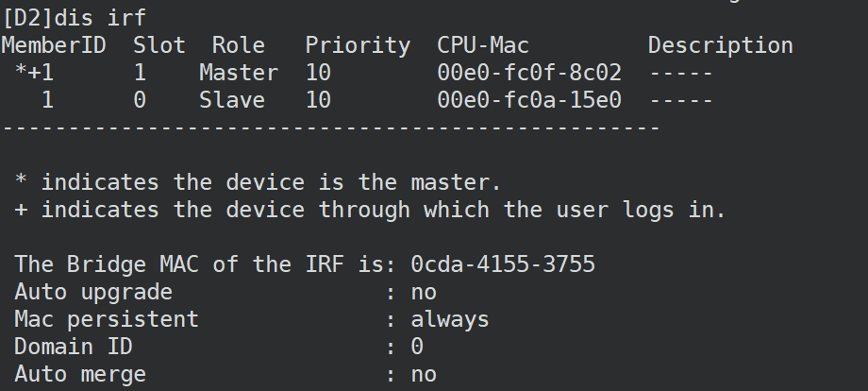This screenshot has height=391, width=868.
Task: Click the Auto upgrade label
Action: 93,292
